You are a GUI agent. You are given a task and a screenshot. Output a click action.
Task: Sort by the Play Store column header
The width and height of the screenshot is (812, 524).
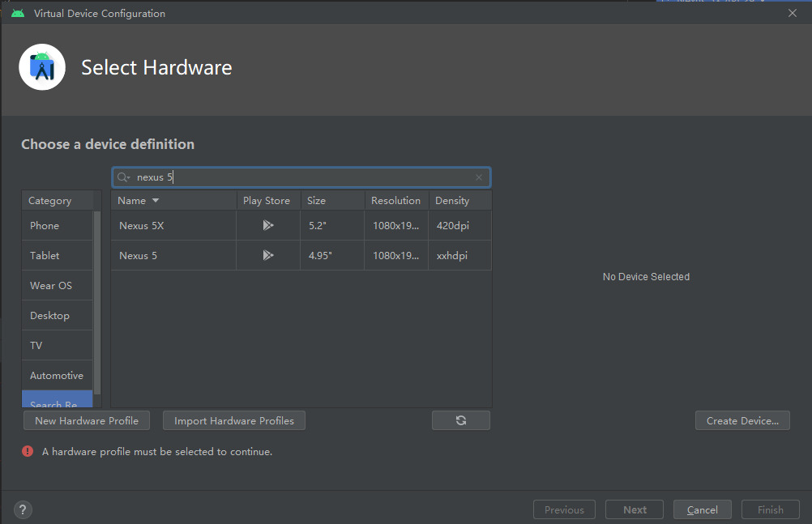[x=268, y=200]
